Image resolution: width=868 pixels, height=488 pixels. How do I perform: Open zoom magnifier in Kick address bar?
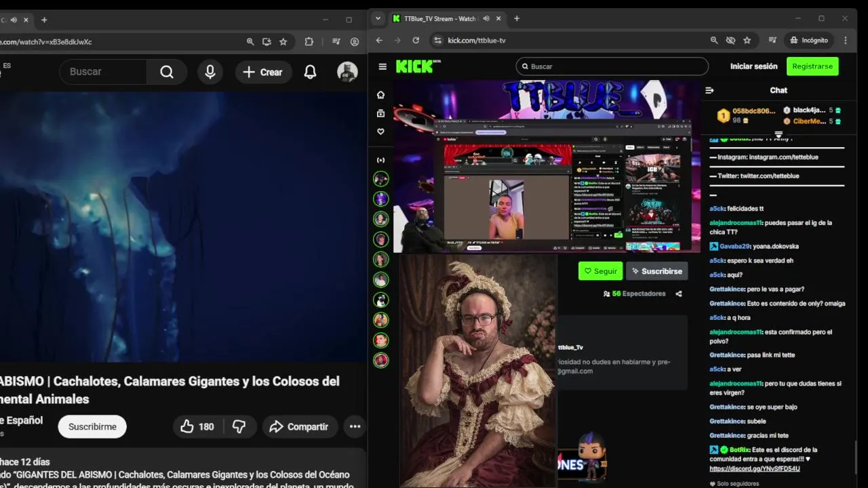pos(714,40)
